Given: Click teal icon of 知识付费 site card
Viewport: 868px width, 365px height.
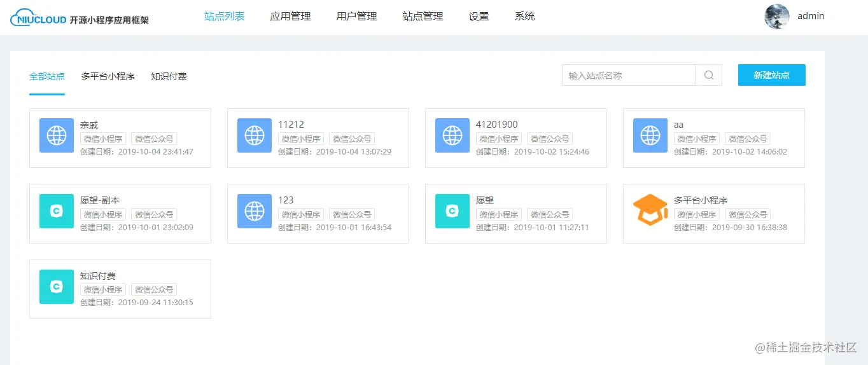Looking at the screenshot, I should [x=57, y=287].
